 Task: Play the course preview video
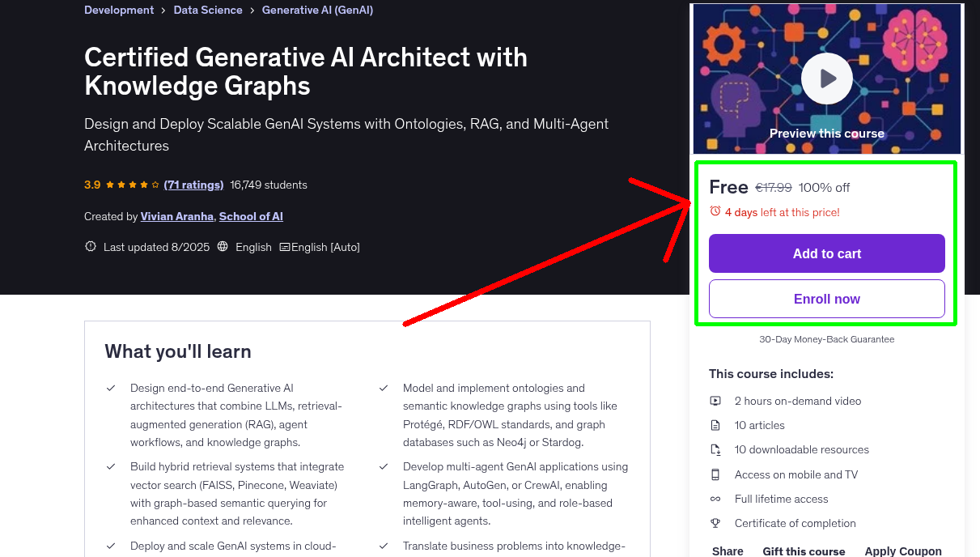click(x=826, y=78)
